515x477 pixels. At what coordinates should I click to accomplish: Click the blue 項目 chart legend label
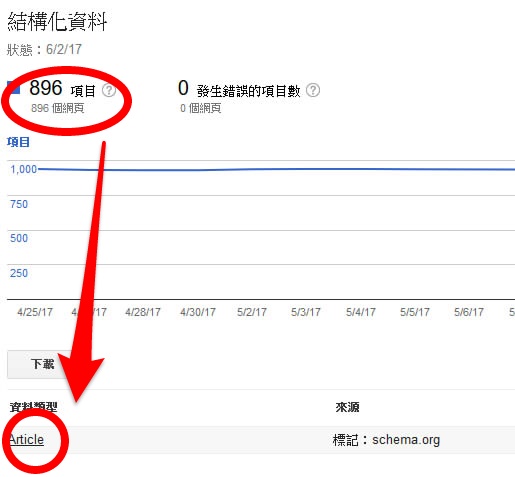click(18, 142)
